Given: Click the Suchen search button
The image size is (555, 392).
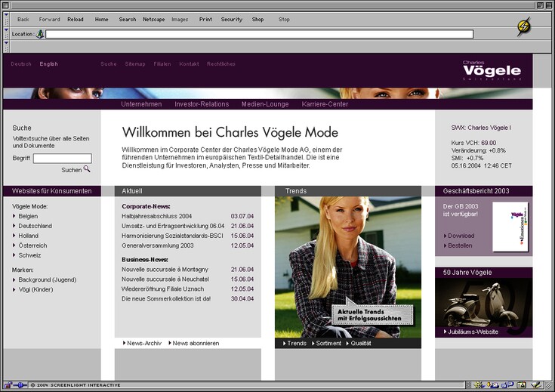Looking at the screenshot, I should click(72, 170).
